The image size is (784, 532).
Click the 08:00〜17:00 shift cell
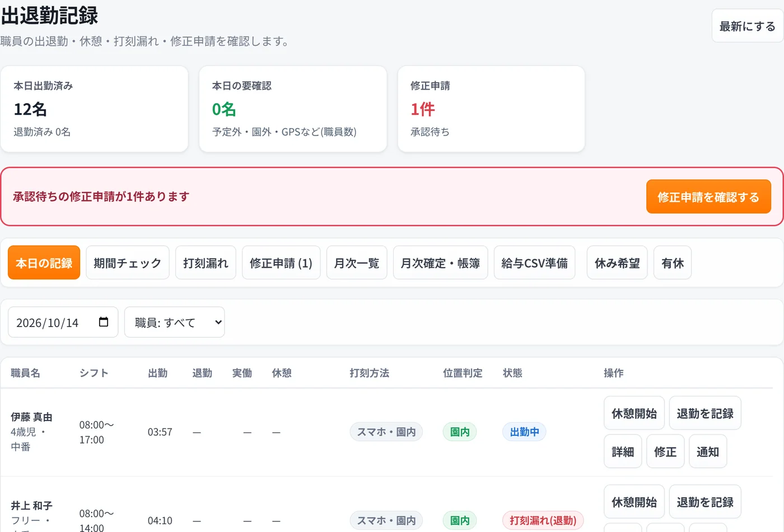coord(96,432)
